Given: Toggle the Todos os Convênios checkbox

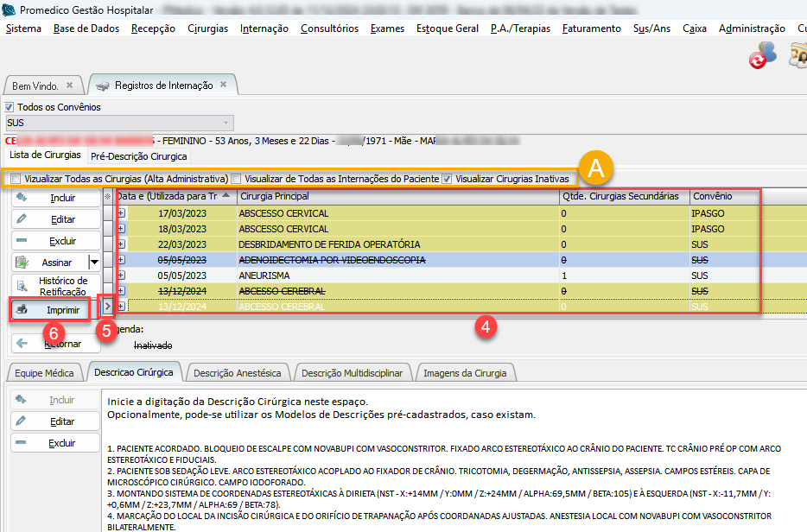Looking at the screenshot, I should (x=10, y=107).
